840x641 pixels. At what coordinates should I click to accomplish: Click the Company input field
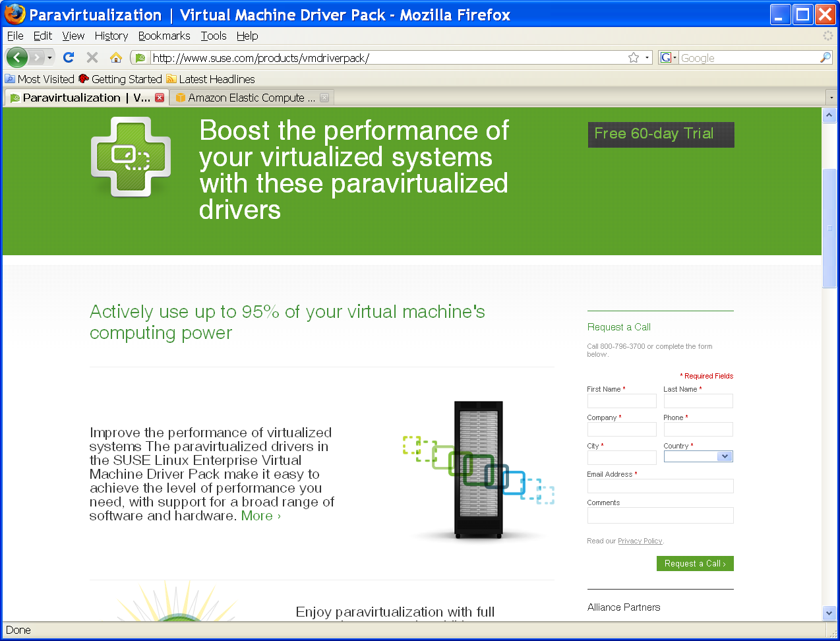coord(622,429)
